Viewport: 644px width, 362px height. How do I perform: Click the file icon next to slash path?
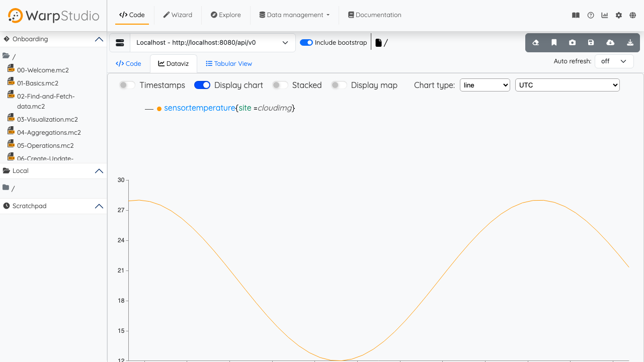[x=378, y=43]
